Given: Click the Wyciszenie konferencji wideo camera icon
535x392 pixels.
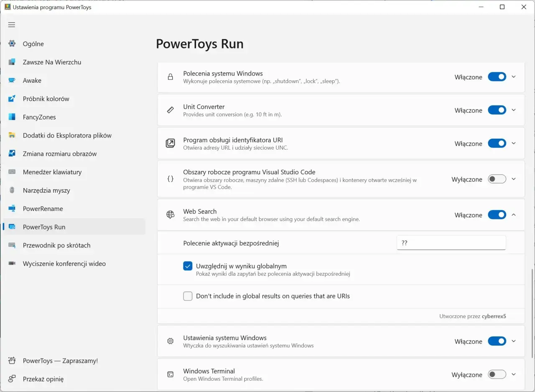Looking at the screenshot, I should click(12, 264).
